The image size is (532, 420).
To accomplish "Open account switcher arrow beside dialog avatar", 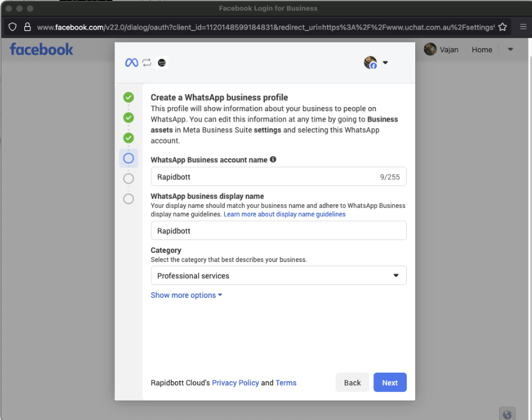I will (x=385, y=63).
